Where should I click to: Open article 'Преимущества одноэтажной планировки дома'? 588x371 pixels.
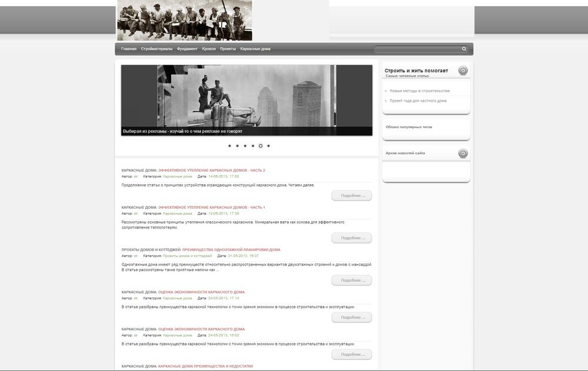(231, 250)
